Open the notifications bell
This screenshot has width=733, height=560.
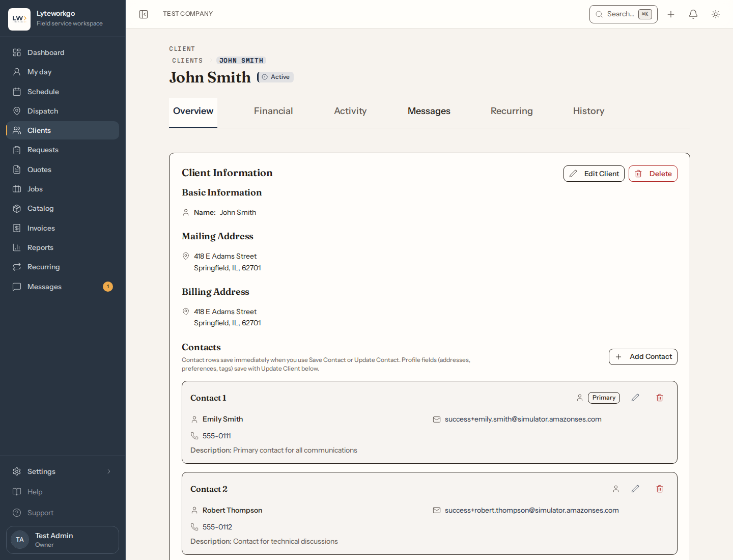[693, 14]
